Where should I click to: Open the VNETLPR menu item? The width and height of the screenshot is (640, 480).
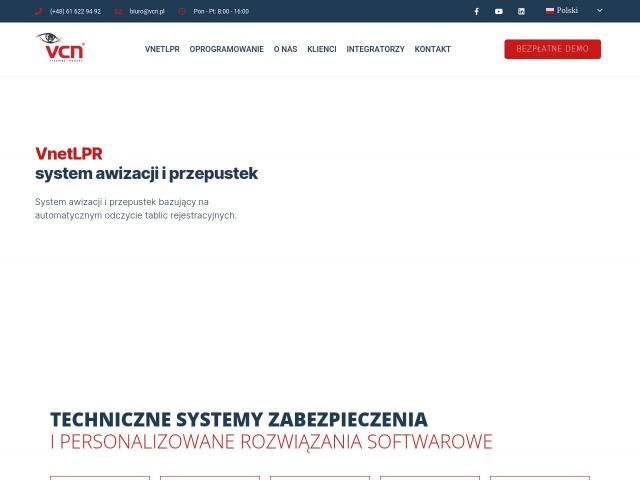coord(162,49)
